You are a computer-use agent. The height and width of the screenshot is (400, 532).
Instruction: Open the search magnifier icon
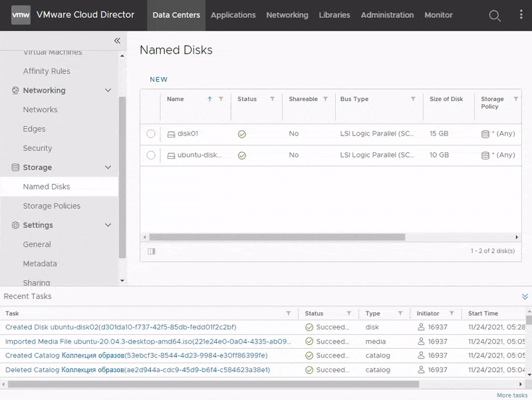[495, 15]
